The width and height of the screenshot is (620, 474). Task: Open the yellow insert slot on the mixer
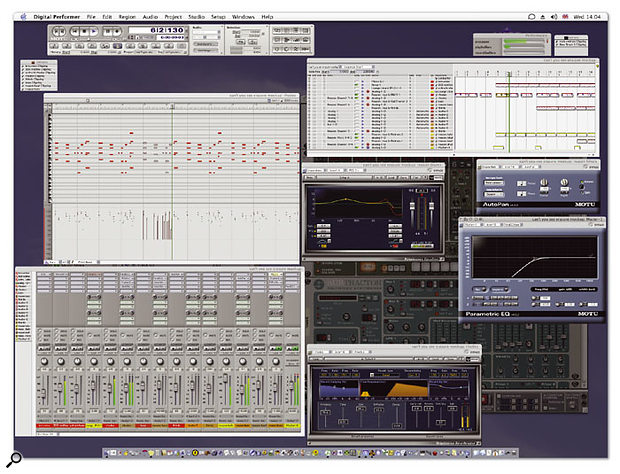coord(276,274)
